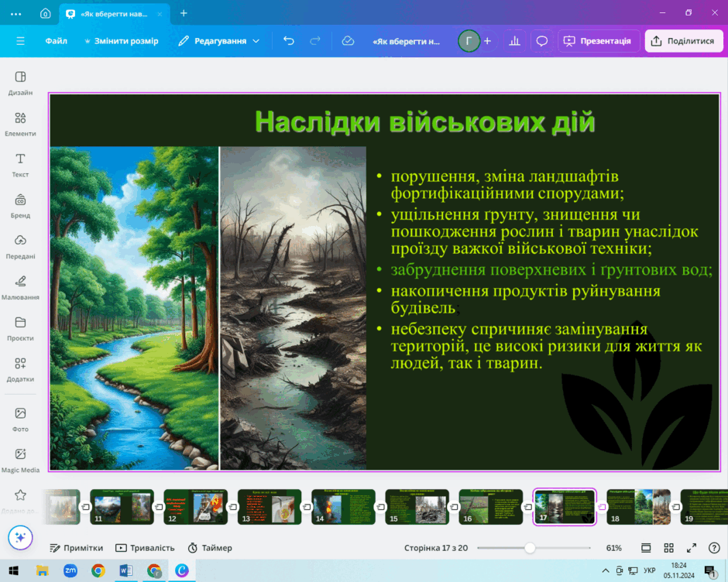Select slide thumbnail 13
Image resolution: width=728 pixels, height=582 pixels.
pos(270,507)
